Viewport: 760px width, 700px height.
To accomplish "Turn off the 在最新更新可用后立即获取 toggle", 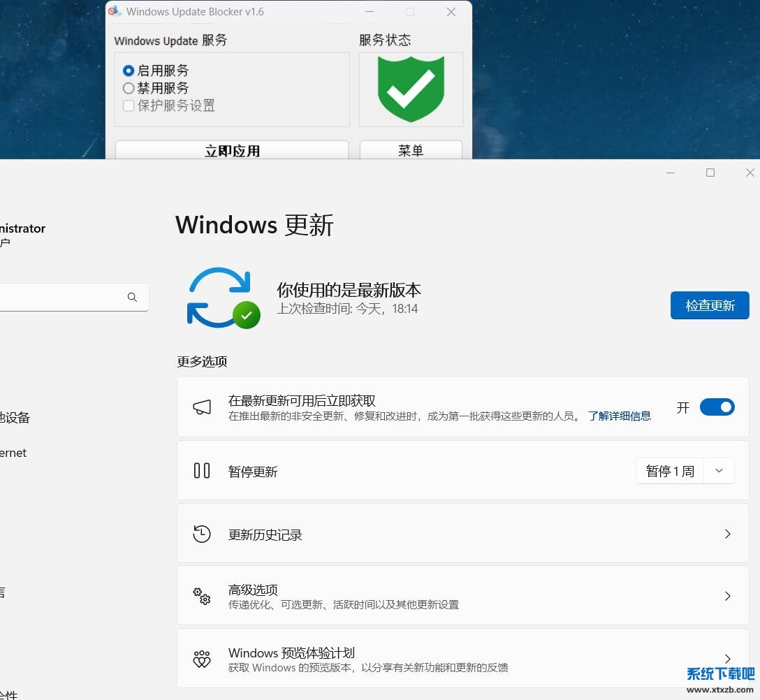I will tap(717, 407).
